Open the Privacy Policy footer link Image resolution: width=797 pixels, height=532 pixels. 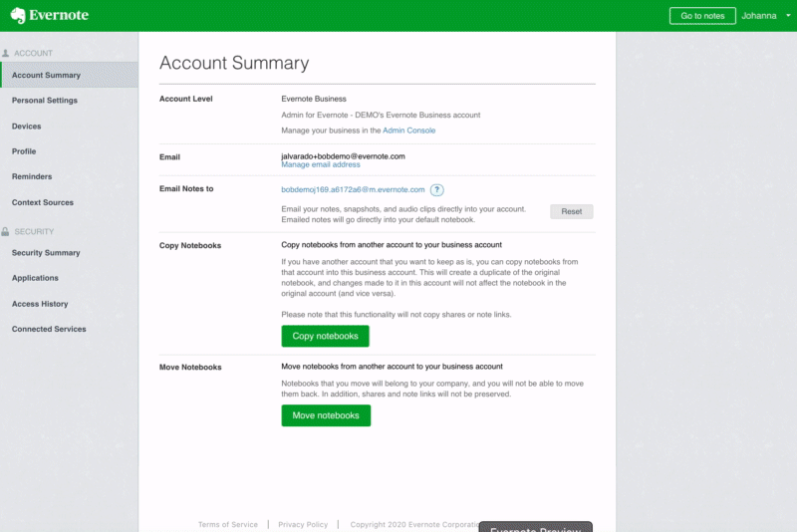pyautogui.click(x=303, y=524)
